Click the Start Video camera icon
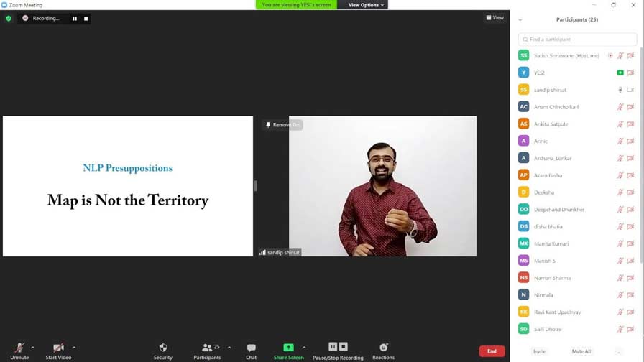 point(58,348)
